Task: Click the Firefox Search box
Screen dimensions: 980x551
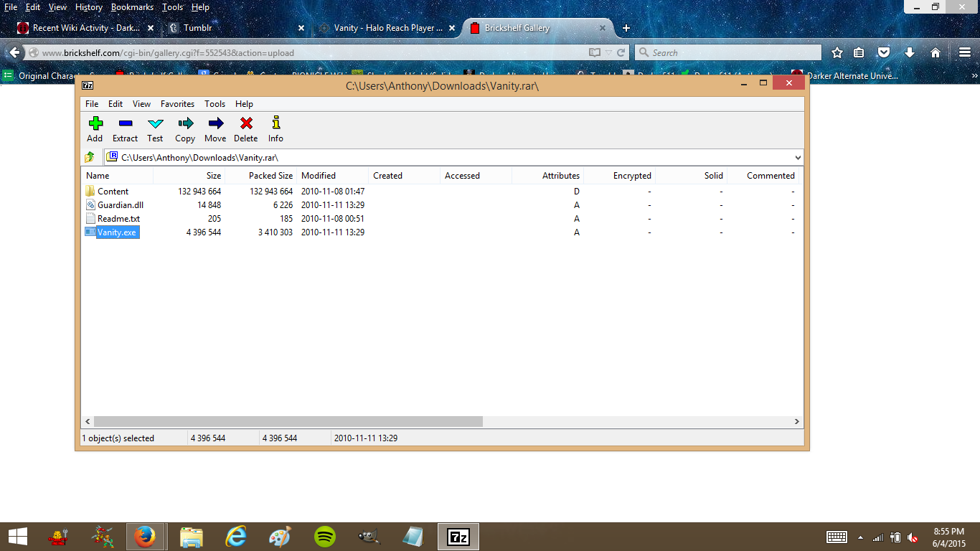Action: click(x=727, y=52)
